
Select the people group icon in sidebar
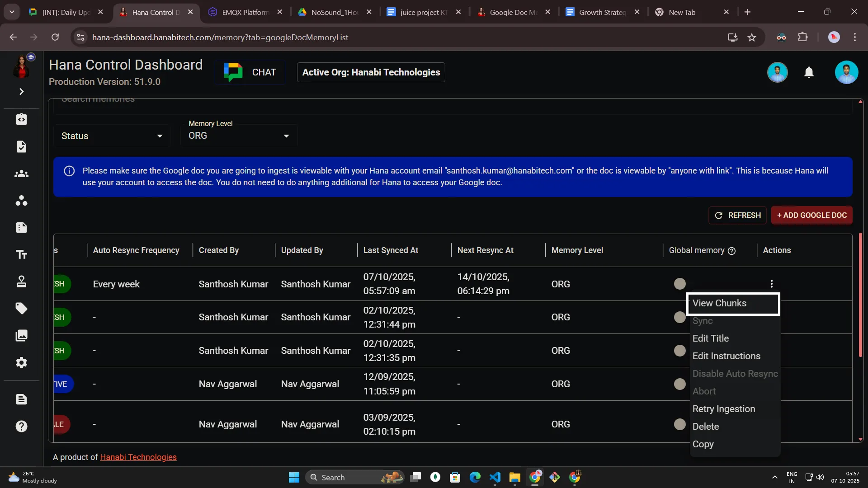click(21, 174)
